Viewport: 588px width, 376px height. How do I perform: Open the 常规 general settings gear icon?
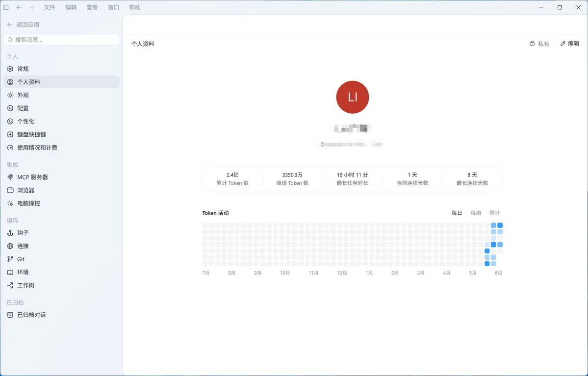coord(10,69)
